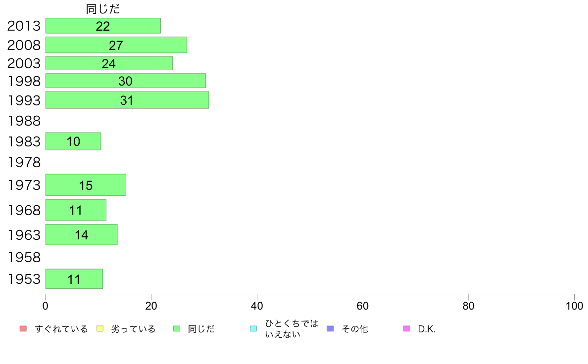
Task: Click the yellow 劣っている legend swatch
Action: tap(100, 329)
